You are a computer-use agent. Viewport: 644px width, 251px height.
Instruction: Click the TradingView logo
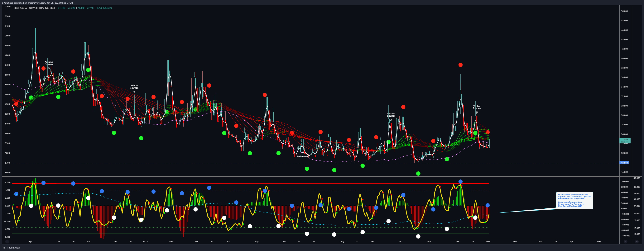pyautogui.click(x=11, y=248)
